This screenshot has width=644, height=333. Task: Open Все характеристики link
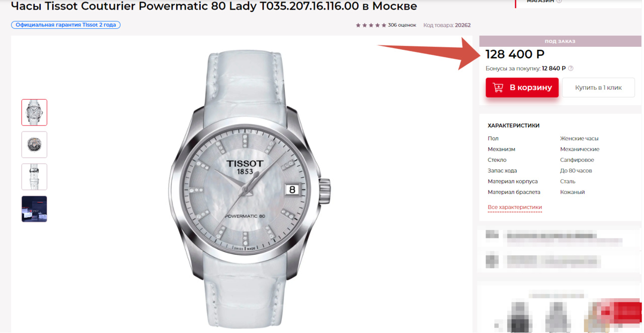(515, 207)
